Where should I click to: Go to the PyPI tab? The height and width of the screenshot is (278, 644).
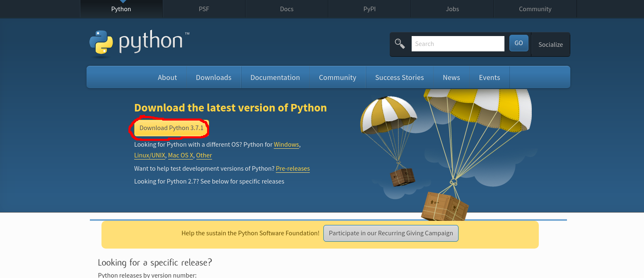(x=369, y=9)
